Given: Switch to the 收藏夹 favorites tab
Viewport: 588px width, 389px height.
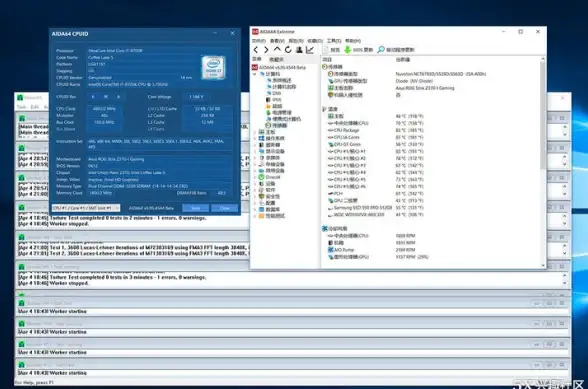Looking at the screenshot, I should (276, 59).
